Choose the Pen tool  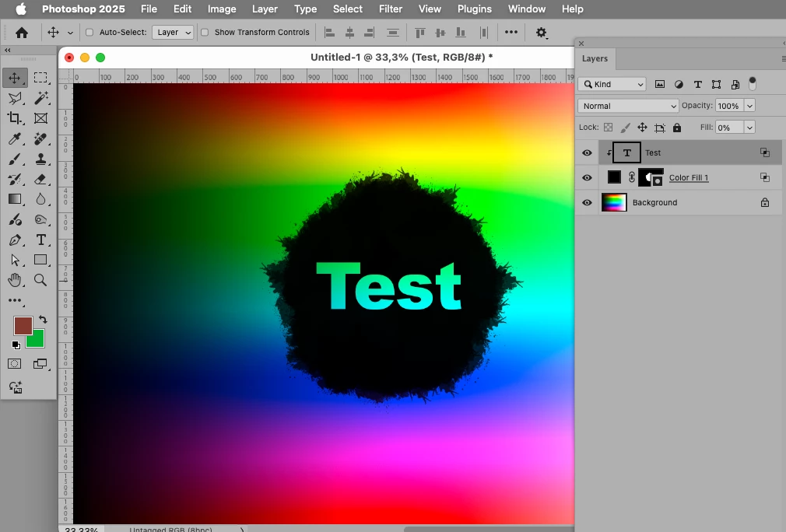point(15,240)
